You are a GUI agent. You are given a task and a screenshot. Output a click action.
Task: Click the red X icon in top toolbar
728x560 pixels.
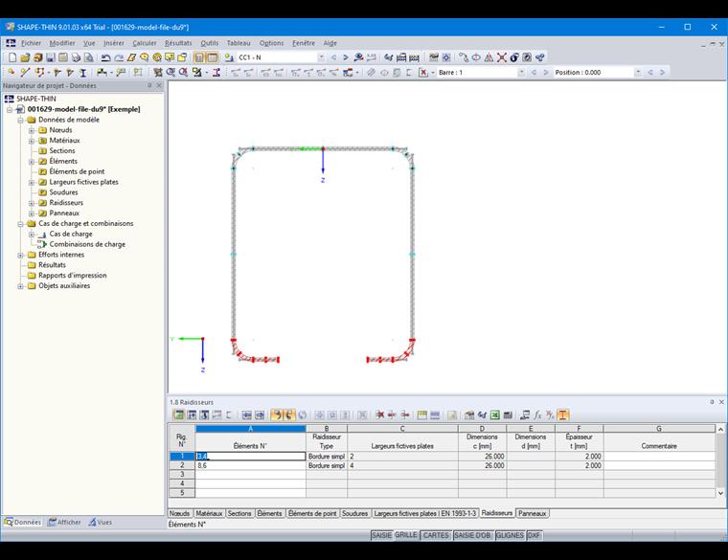[501, 57]
